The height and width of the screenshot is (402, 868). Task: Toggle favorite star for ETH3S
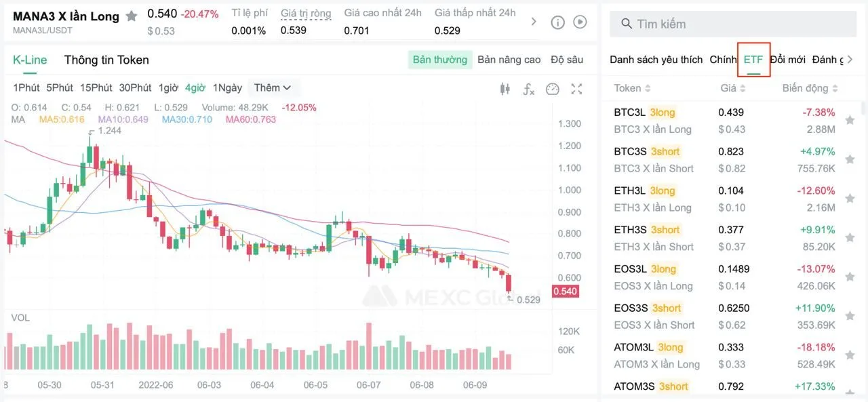point(850,237)
